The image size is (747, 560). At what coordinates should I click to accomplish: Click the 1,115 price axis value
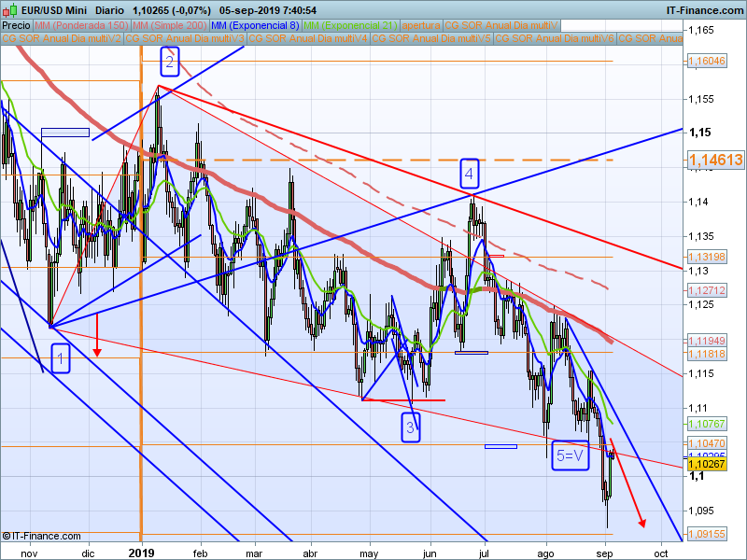[701, 374]
